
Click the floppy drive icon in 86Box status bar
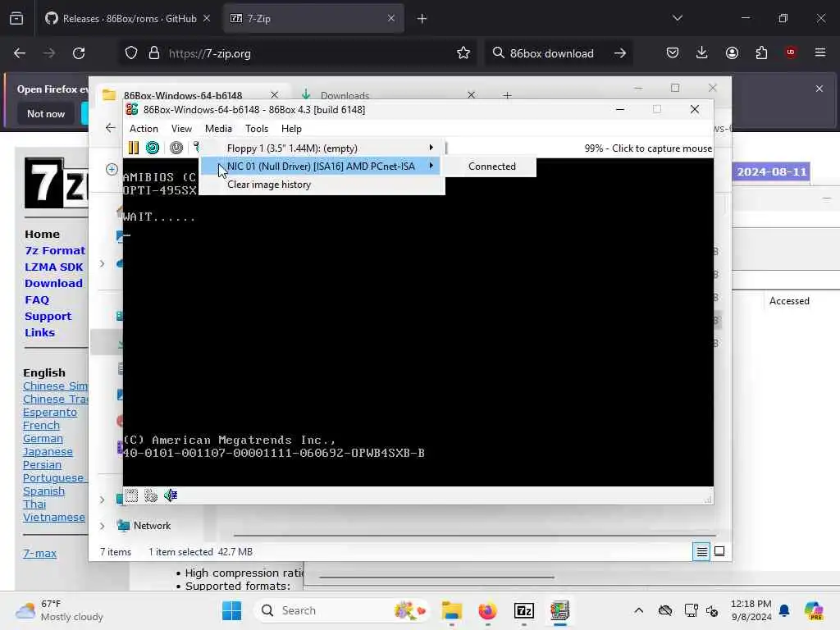click(x=131, y=495)
